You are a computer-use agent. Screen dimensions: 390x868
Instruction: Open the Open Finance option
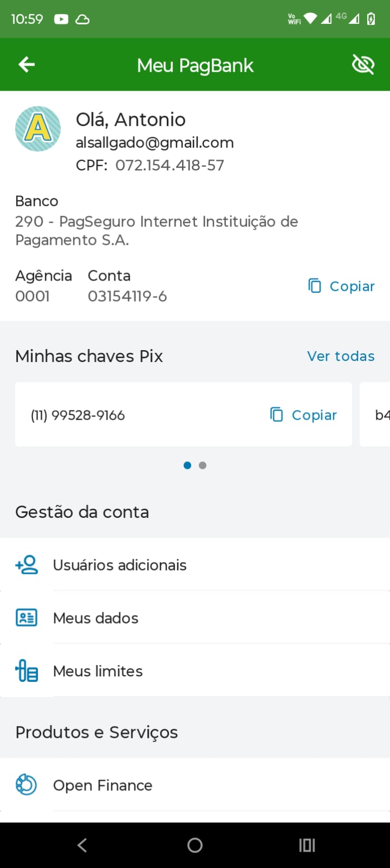(103, 785)
